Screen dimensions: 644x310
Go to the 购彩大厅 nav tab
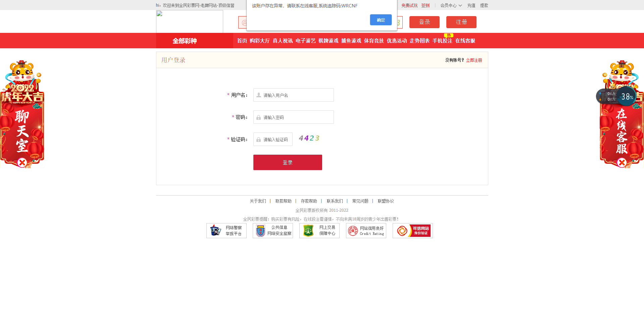[260, 41]
